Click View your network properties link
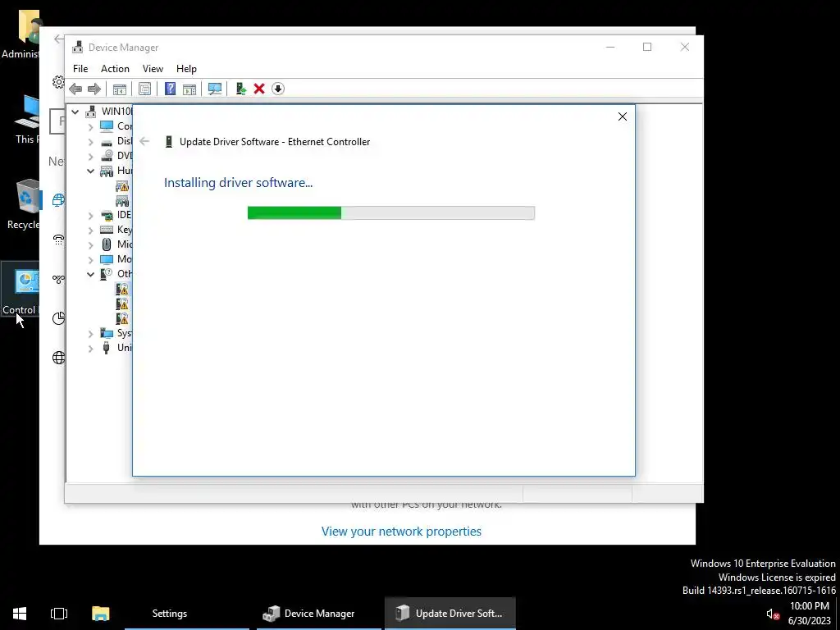 click(401, 532)
